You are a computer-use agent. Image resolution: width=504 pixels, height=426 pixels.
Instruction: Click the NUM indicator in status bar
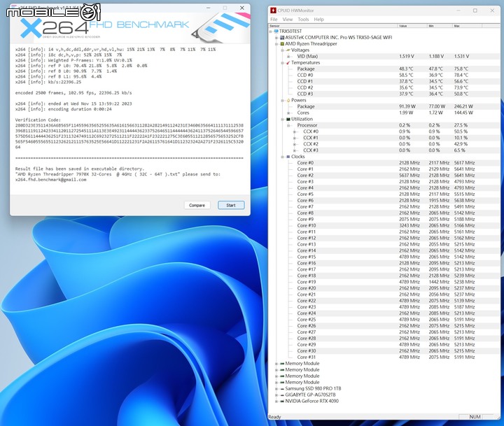pos(475,417)
